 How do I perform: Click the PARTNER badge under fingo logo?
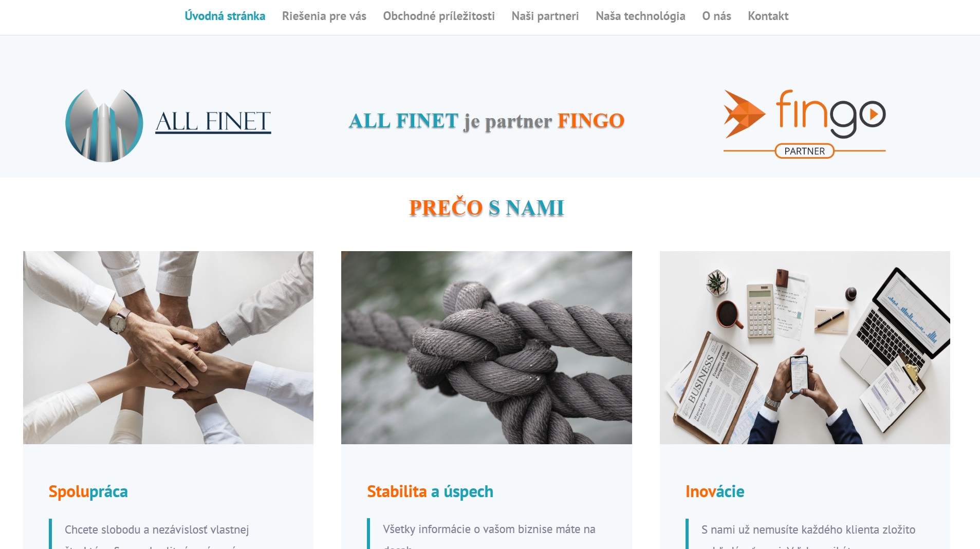coord(804,151)
